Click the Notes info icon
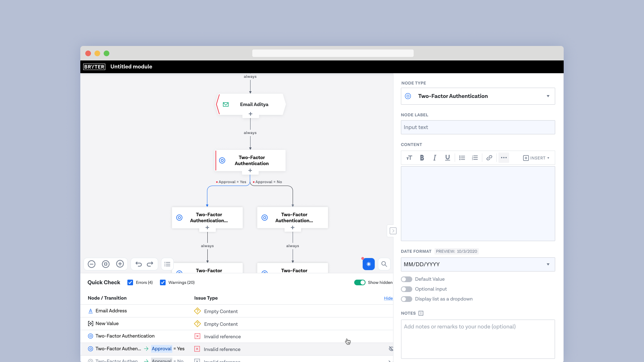This screenshot has height=362, width=644. click(421, 313)
